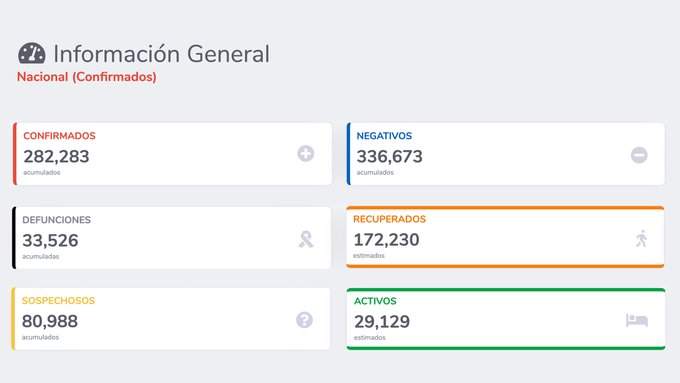Click the 336,673 negatives number
Image resolution: width=680 pixels, height=383 pixels.
(389, 157)
